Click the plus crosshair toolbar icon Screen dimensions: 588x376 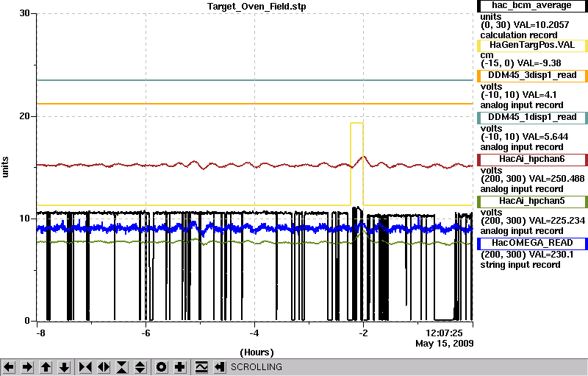(x=179, y=367)
